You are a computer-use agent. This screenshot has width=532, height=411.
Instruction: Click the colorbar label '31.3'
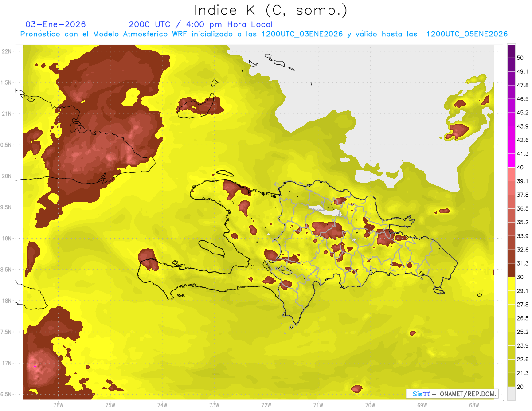523,263
